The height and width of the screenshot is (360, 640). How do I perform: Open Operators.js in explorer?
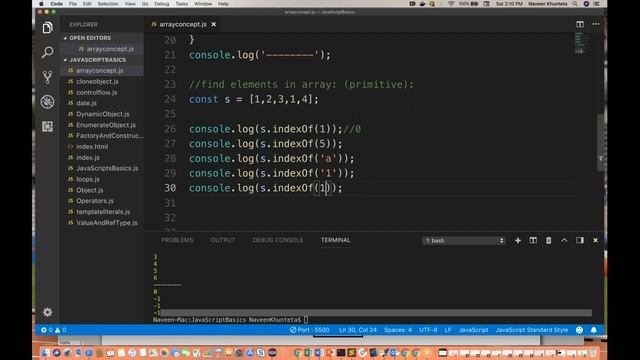(95, 201)
